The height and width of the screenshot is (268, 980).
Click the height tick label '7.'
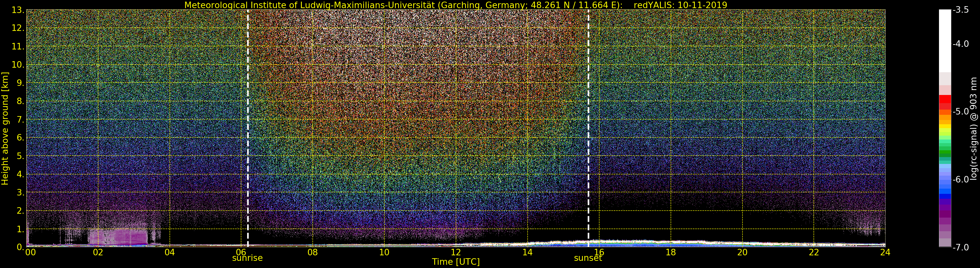(20, 120)
